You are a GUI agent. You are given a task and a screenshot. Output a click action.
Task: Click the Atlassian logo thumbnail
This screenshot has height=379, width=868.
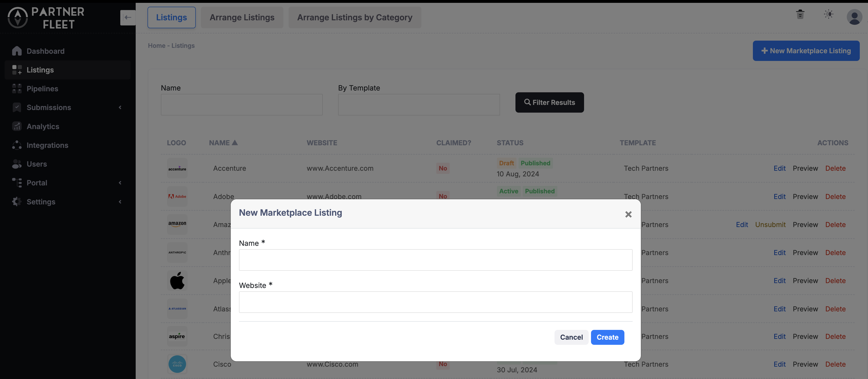177,309
